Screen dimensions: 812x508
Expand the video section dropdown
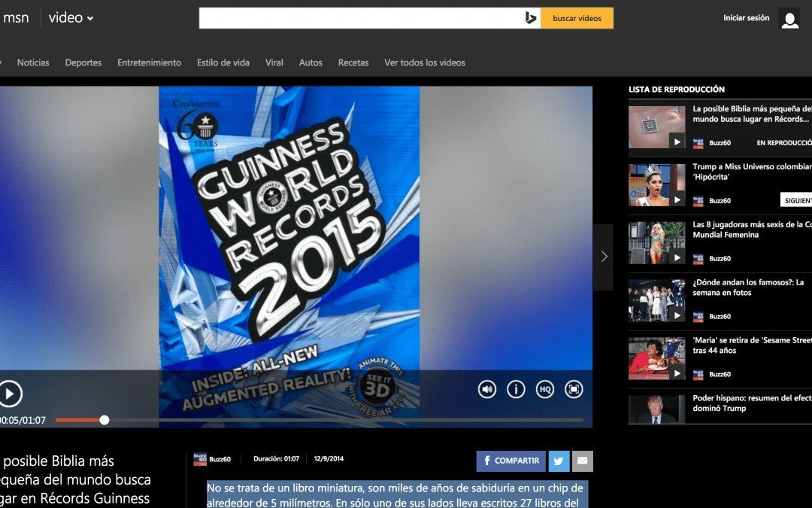tap(90, 18)
